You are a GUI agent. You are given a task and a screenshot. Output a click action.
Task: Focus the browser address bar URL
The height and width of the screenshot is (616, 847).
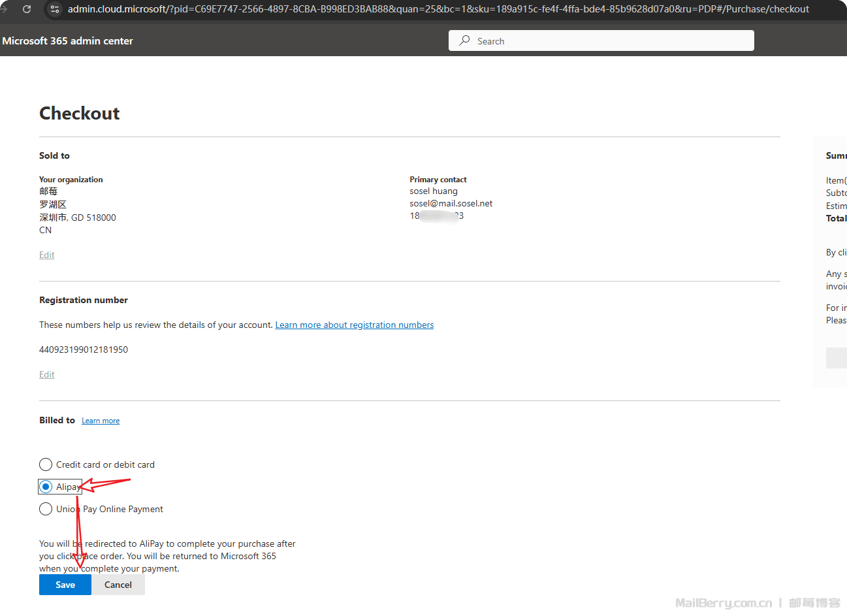pyautogui.click(x=438, y=9)
